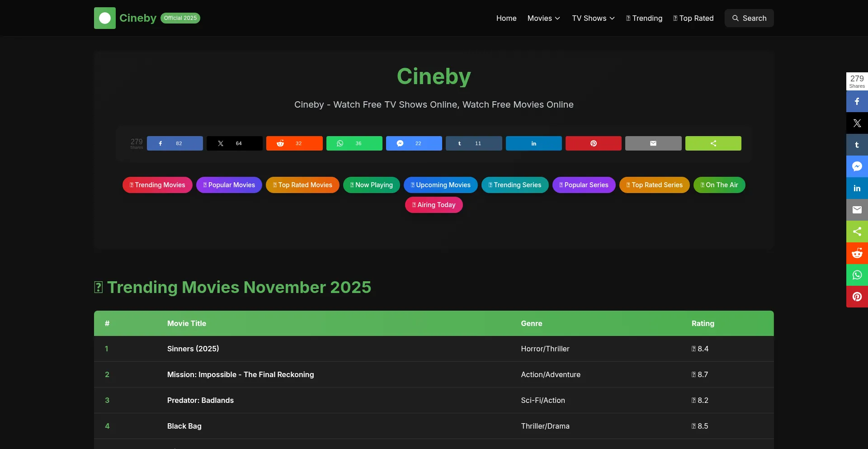868x449 pixels.
Task: Click the WhatsApp icon in the side share panel
Action: coord(857,275)
